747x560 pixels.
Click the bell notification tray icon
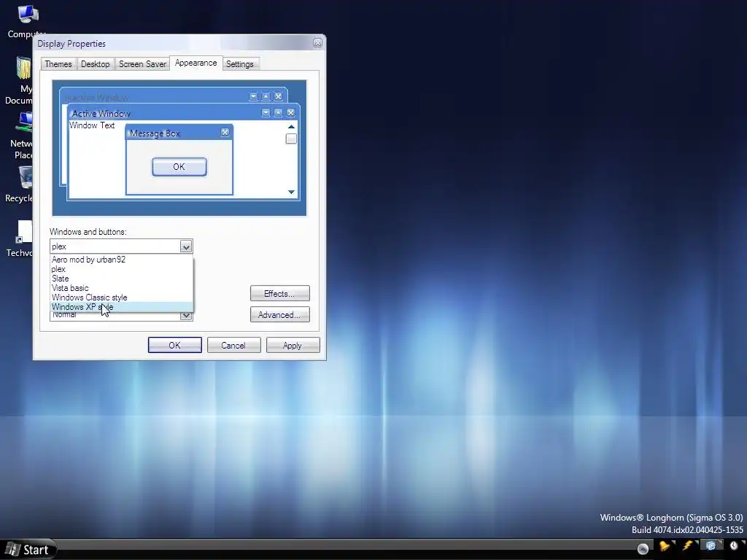coord(664,547)
